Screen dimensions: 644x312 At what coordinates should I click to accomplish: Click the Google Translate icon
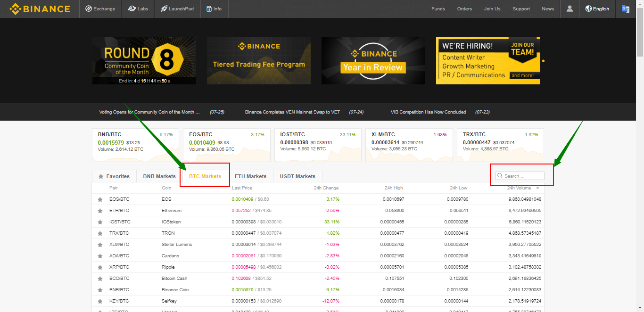626,8
